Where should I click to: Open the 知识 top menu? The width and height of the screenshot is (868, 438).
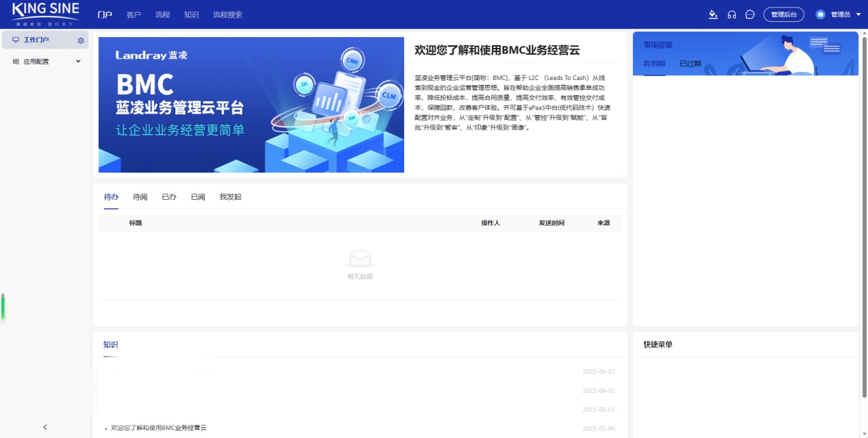[191, 14]
